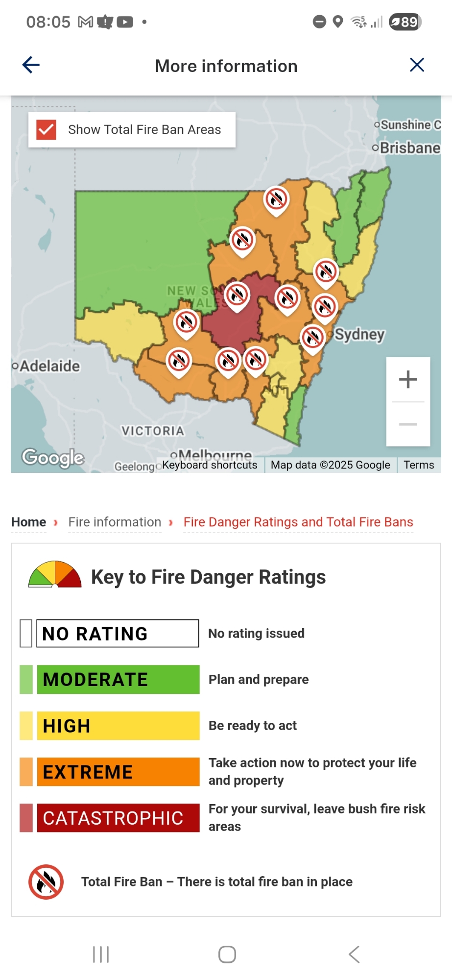The image size is (452, 980).
Task: Open Keyboard shortcuts on the map
Action: (x=210, y=465)
